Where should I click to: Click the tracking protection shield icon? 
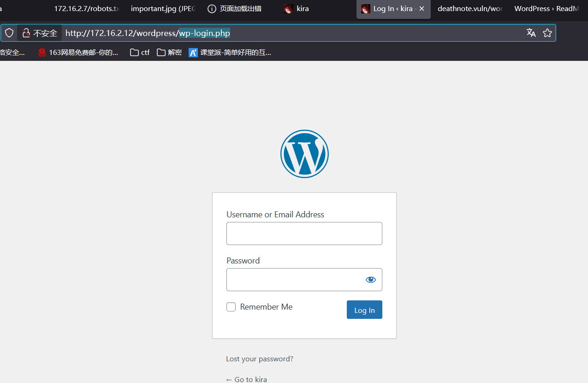tap(9, 33)
